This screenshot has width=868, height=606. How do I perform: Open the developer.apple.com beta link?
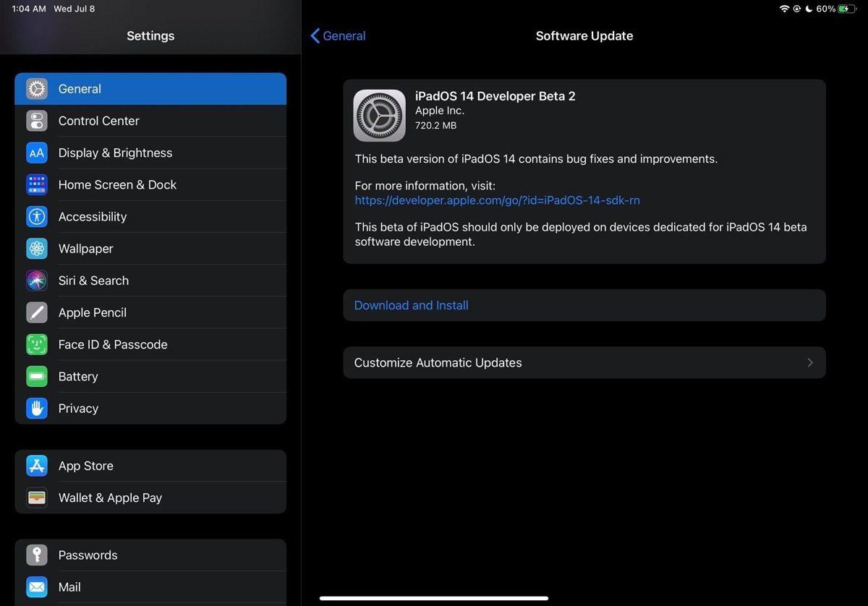pyautogui.click(x=497, y=200)
